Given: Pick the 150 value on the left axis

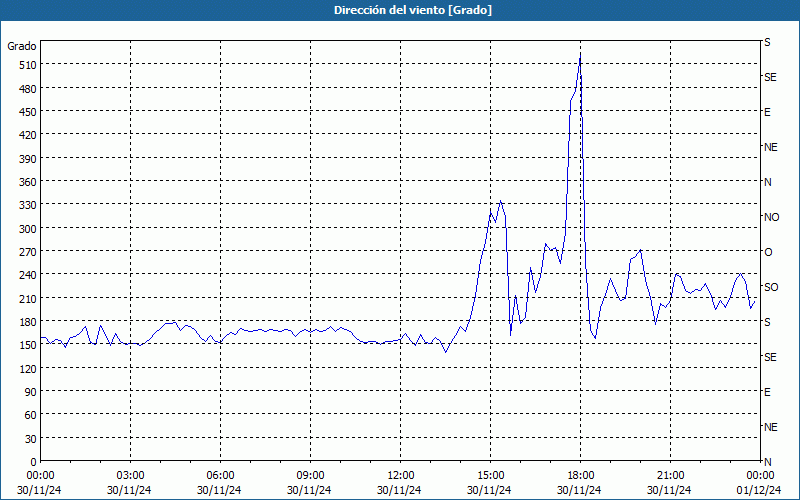Looking at the screenshot, I should [x=28, y=345].
